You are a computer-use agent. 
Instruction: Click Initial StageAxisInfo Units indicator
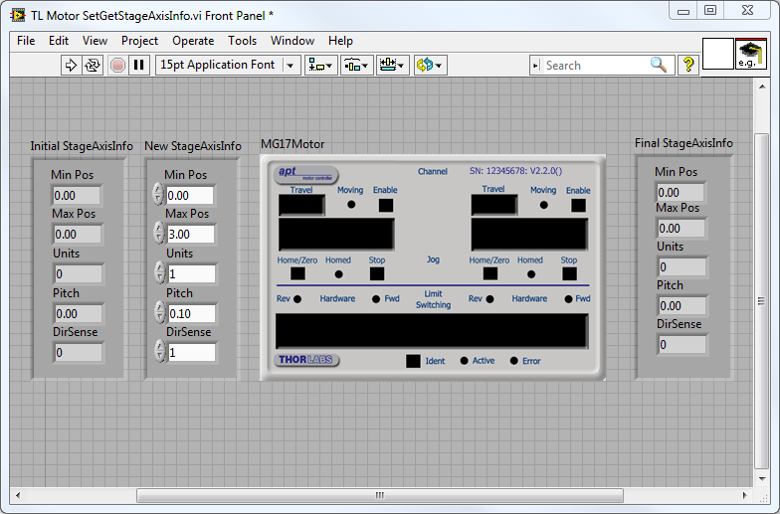[78, 274]
